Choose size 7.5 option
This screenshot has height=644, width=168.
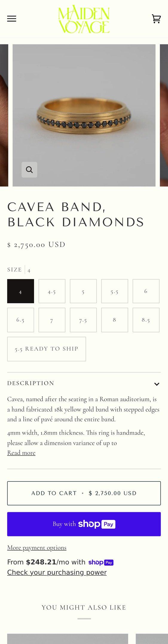click(x=83, y=320)
